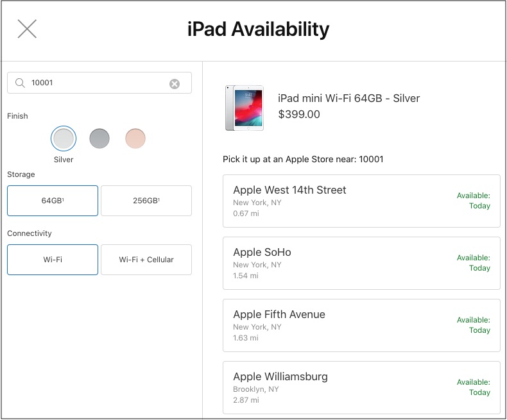Click the magnifying glass search icon
This screenshot has height=420, width=507.
[20, 83]
